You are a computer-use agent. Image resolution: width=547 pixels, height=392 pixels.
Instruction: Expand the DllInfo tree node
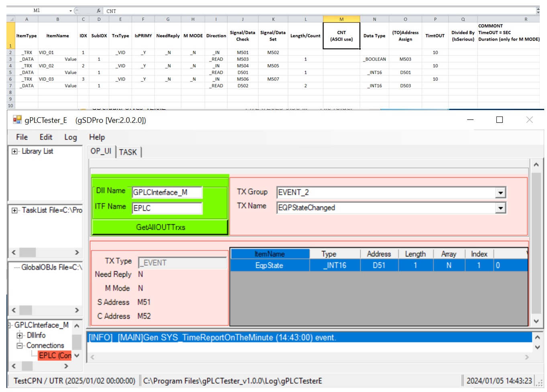coord(19,335)
